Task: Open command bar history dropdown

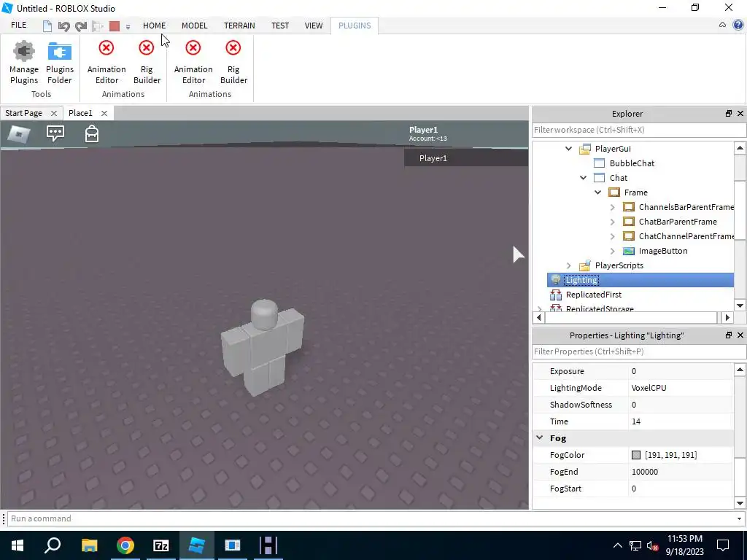Action: (740, 519)
